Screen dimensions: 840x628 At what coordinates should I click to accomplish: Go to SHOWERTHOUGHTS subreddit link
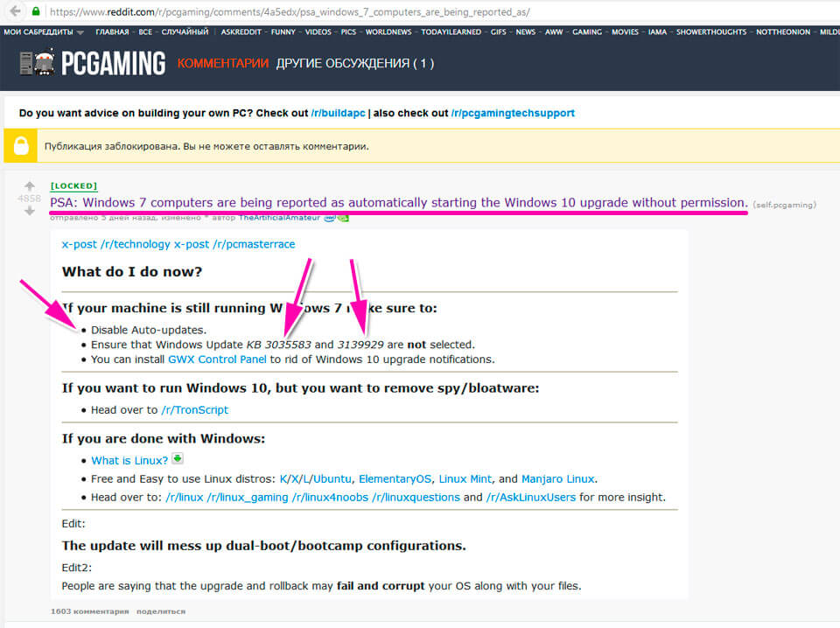coord(711,32)
